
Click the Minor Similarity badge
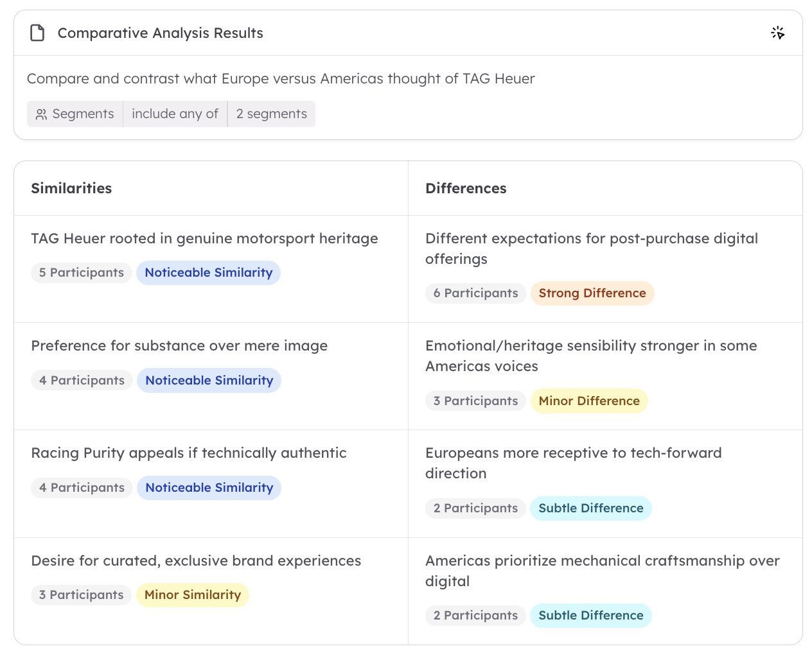[x=192, y=595]
